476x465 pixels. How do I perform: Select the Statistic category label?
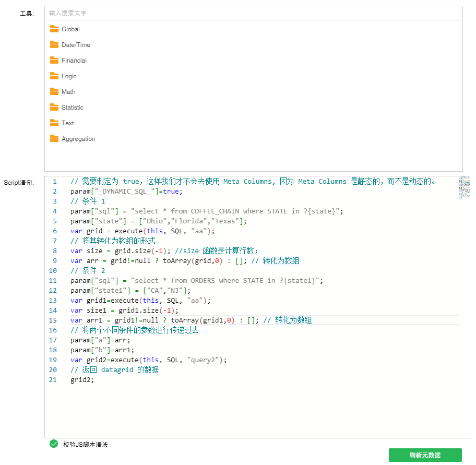pyautogui.click(x=73, y=108)
